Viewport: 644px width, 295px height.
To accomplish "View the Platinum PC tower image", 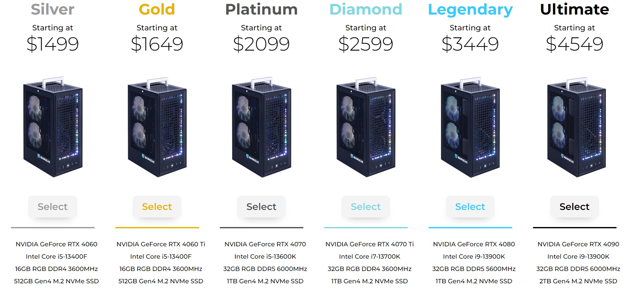I will pyautogui.click(x=262, y=126).
